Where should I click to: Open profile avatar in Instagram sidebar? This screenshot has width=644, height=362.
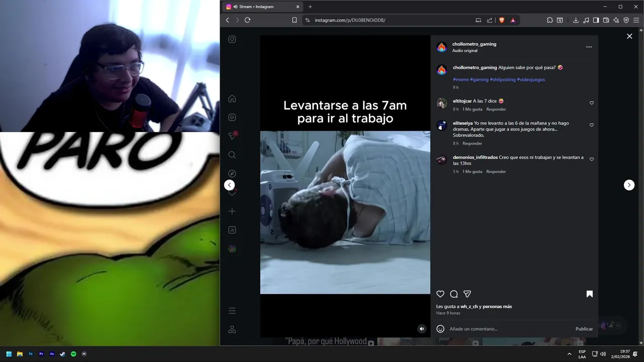[232, 249]
